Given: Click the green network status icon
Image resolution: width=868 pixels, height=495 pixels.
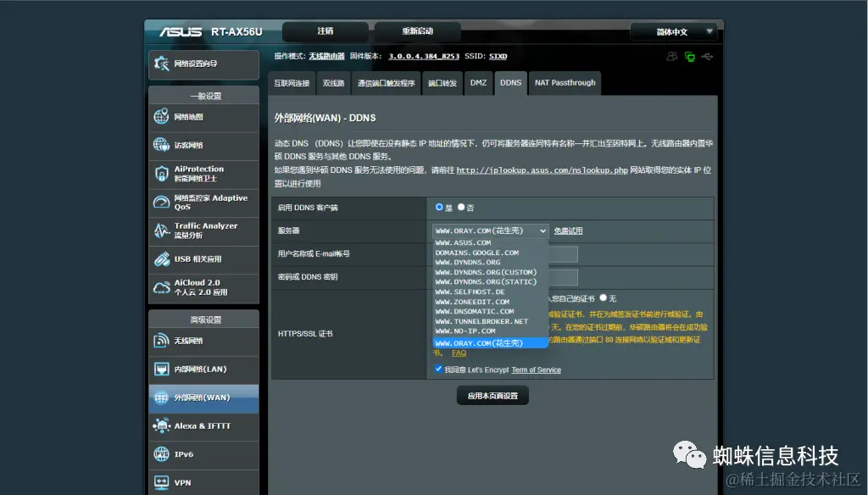Looking at the screenshot, I should tap(690, 57).
